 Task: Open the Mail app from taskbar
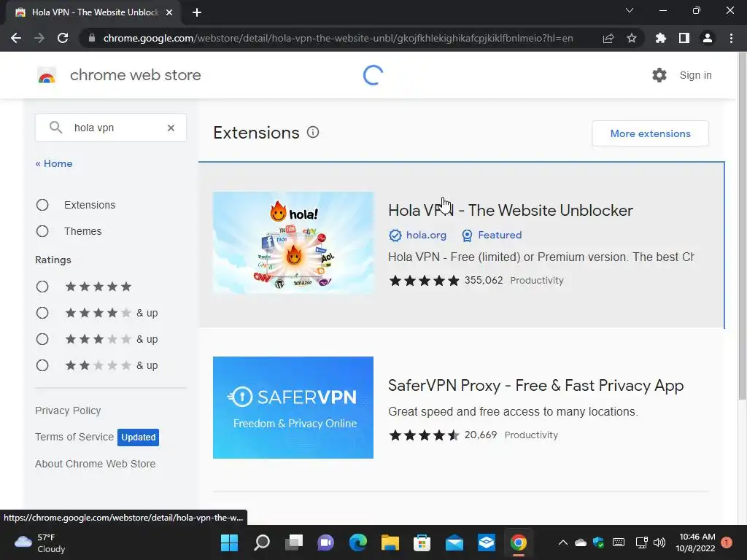pos(454,542)
